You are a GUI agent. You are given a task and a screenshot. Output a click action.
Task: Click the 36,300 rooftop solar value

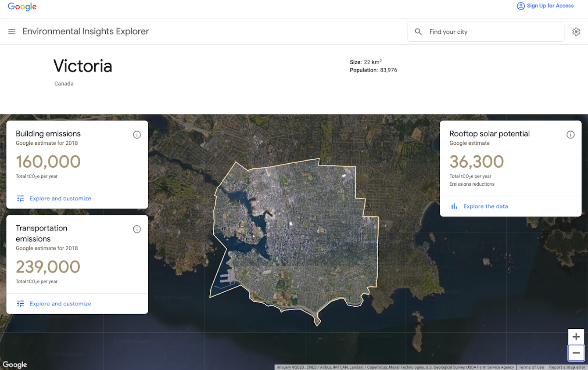(477, 162)
